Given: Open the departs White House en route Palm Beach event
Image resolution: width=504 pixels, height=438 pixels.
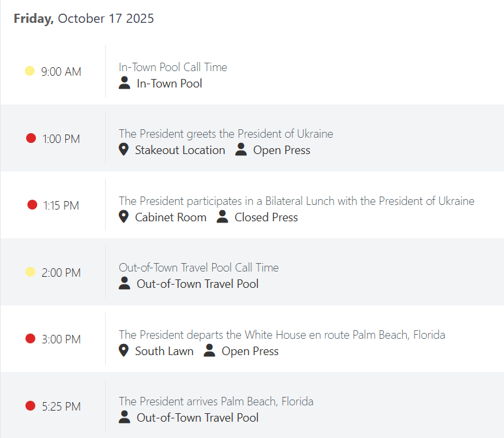Looking at the screenshot, I should [282, 335].
